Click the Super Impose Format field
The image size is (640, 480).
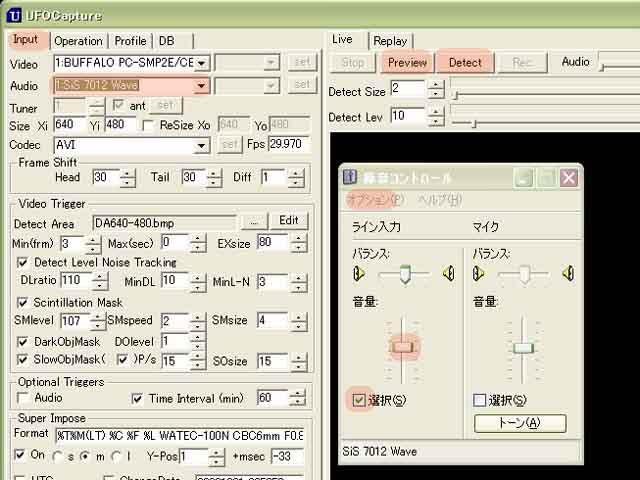point(180,436)
